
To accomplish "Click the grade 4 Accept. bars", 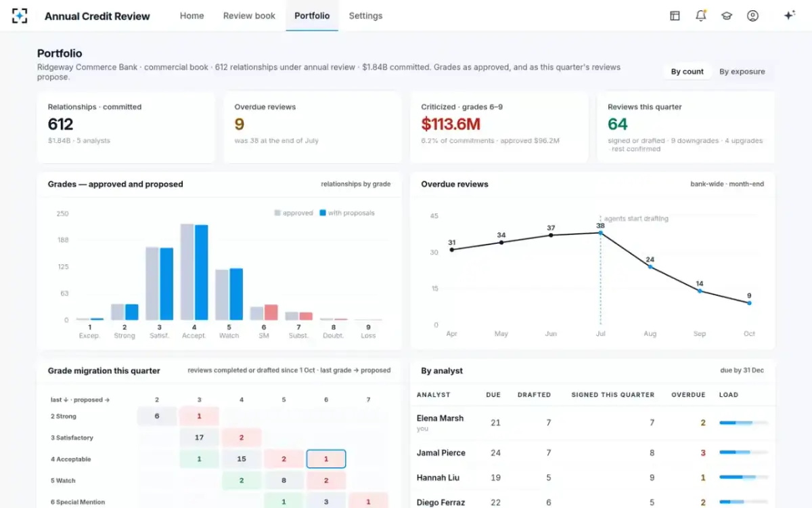I will (194, 272).
